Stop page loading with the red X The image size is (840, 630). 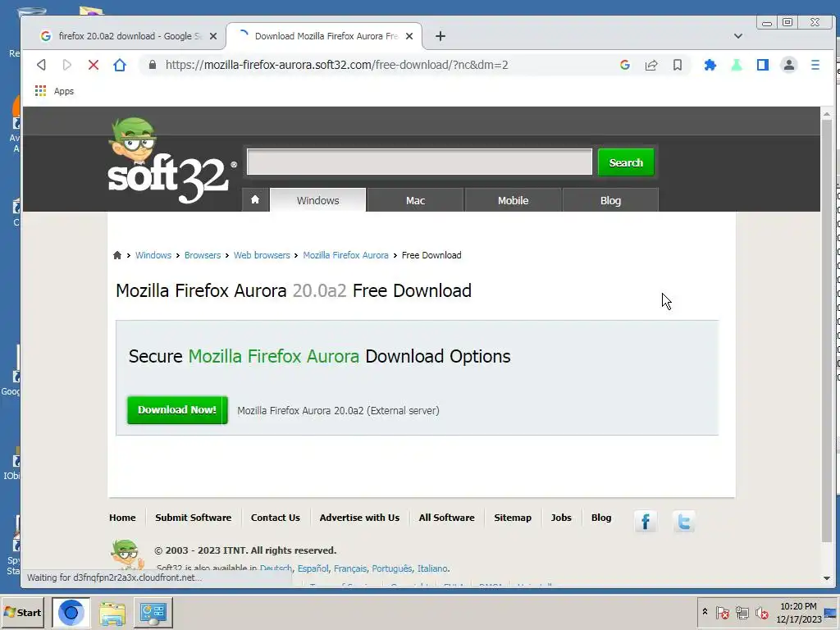tap(94, 65)
